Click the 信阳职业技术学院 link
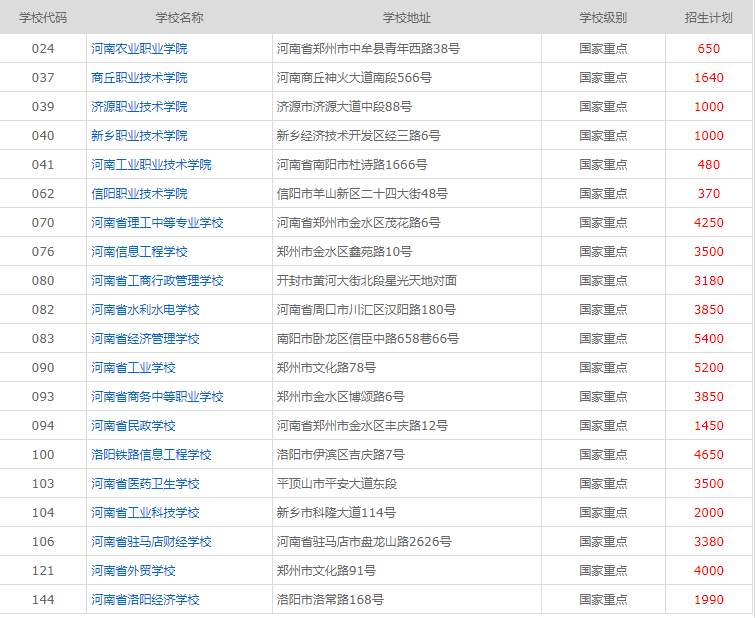This screenshot has height=618, width=755. (139, 193)
